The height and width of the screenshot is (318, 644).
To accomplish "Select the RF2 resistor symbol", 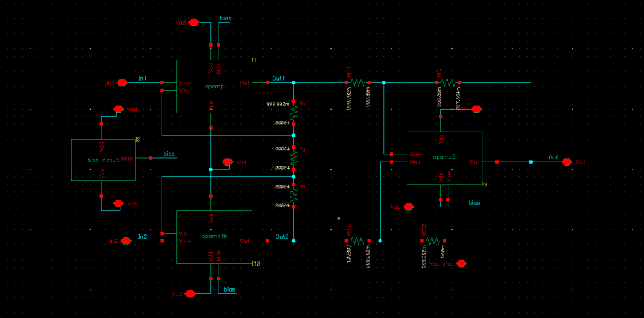I will (358, 241).
